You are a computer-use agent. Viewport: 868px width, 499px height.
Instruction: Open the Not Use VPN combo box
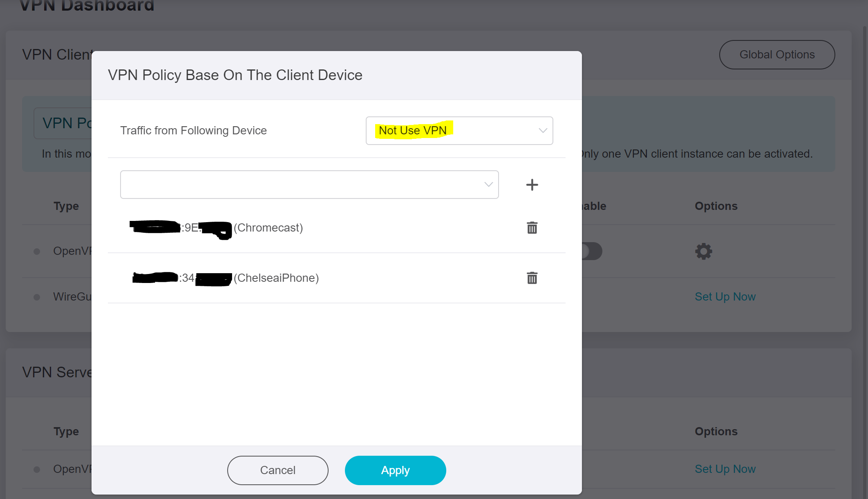point(459,131)
